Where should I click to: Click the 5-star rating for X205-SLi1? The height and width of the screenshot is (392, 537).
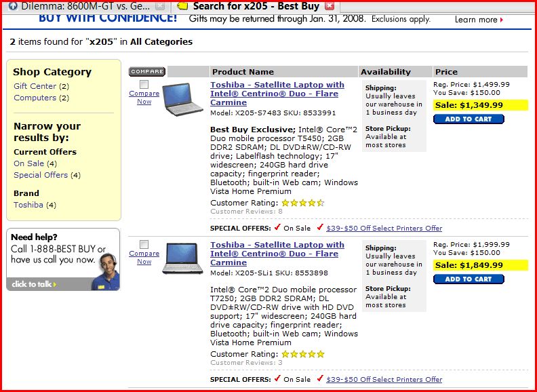click(x=303, y=354)
